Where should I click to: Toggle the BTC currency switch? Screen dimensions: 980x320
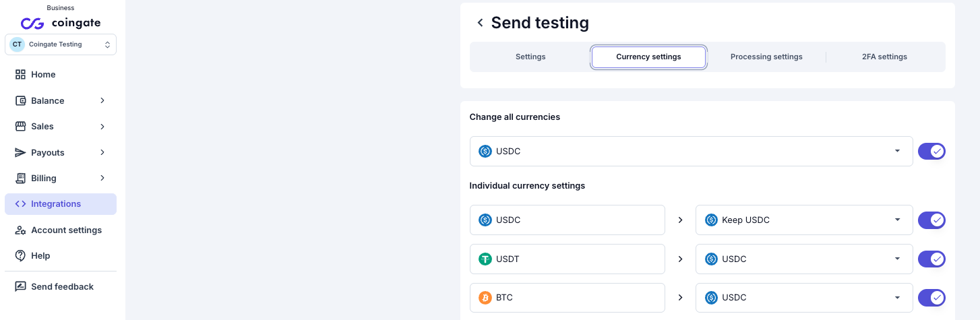[x=931, y=298]
